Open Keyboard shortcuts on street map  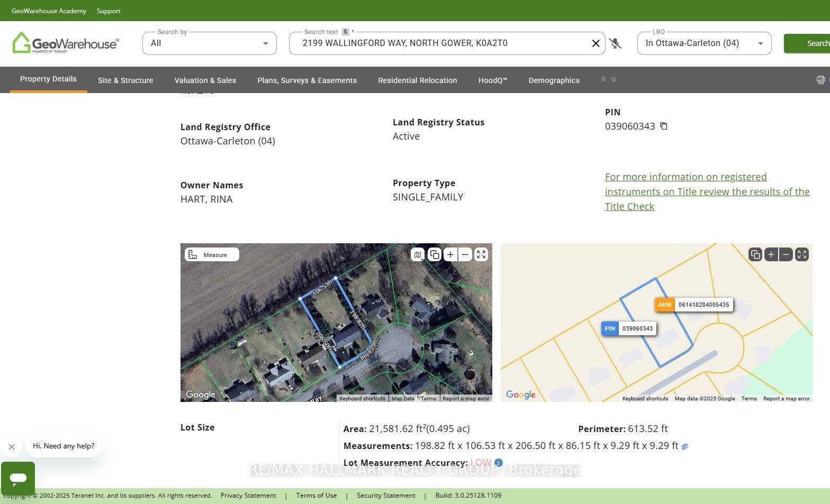(x=645, y=399)
